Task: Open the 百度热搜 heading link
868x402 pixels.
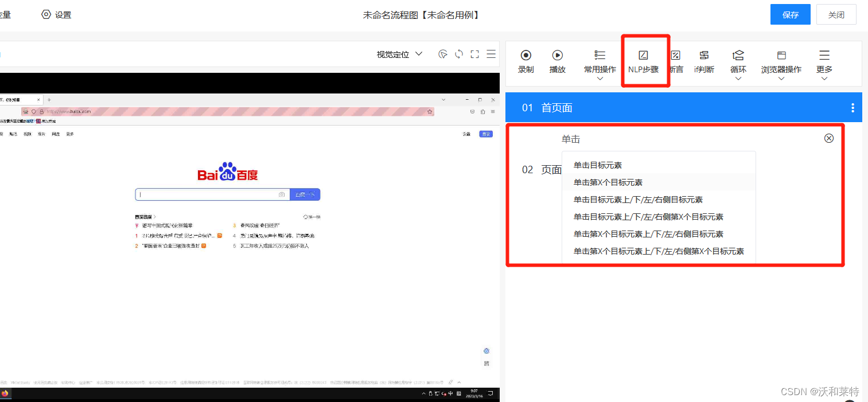Action: coord(146,217)
